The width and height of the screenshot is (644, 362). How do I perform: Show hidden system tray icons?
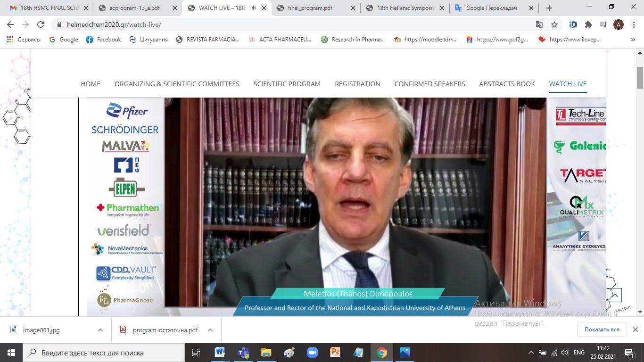tap(531, 353)
